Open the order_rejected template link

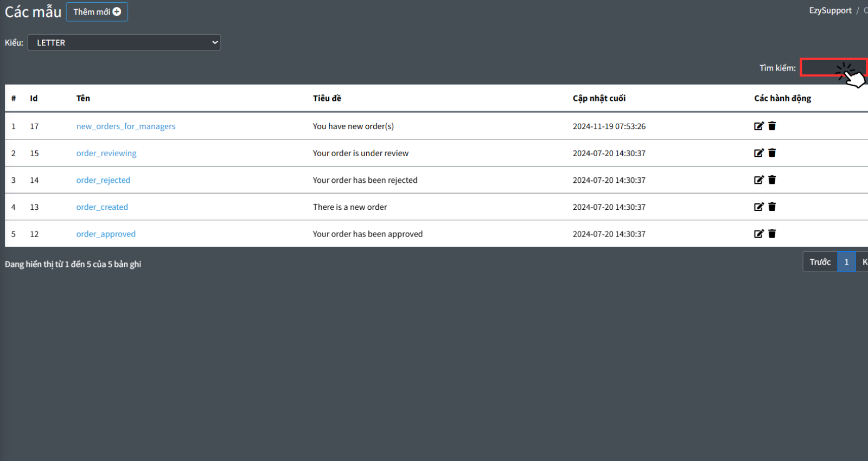(x=103, y=180)
